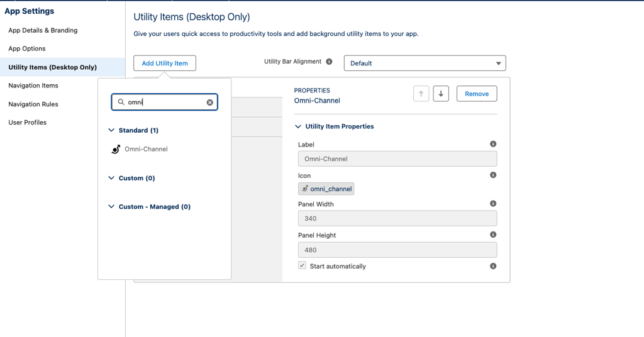The image size is (644, 337).
Task: Click the Label input field
Action: (397, 159)
